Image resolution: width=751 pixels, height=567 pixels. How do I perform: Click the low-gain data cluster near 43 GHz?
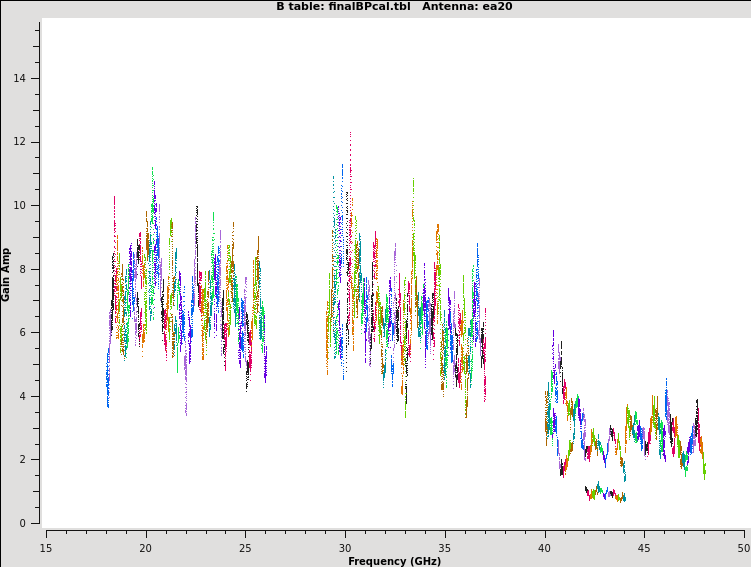tap(605, 493)
